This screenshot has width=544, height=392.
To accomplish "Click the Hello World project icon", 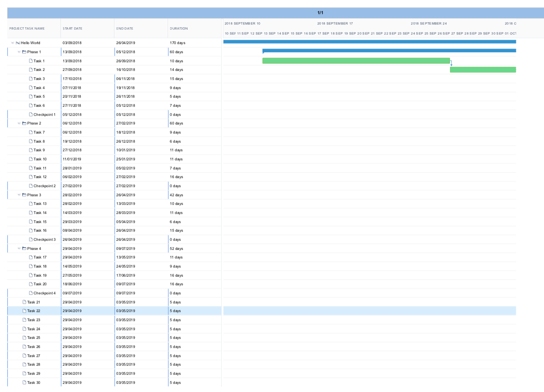I will (x=18, y=43).
